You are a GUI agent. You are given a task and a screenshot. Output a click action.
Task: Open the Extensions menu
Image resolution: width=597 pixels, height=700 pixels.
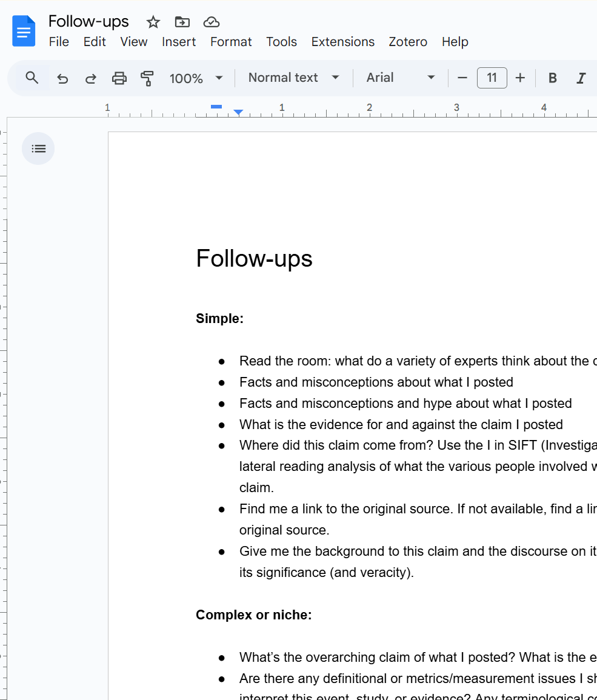[342, 42]
